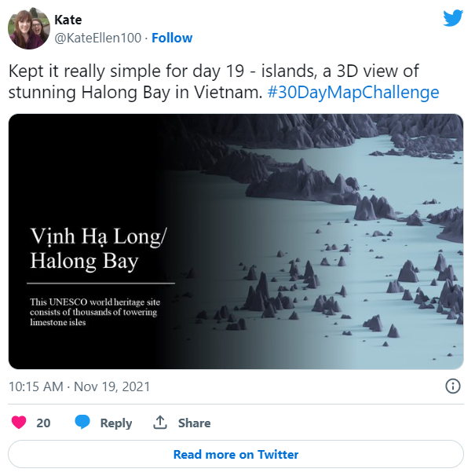
Task: Click the display name Kate
Action: pos(68,20)
